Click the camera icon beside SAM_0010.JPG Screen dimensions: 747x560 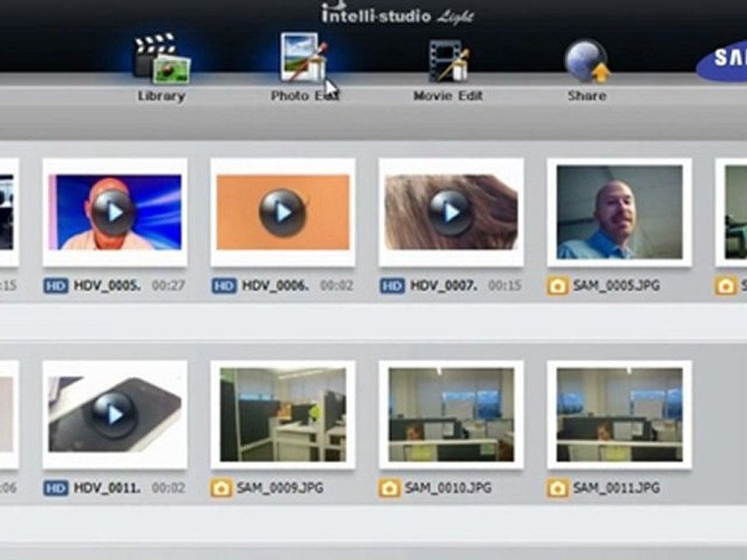(390, 488)
